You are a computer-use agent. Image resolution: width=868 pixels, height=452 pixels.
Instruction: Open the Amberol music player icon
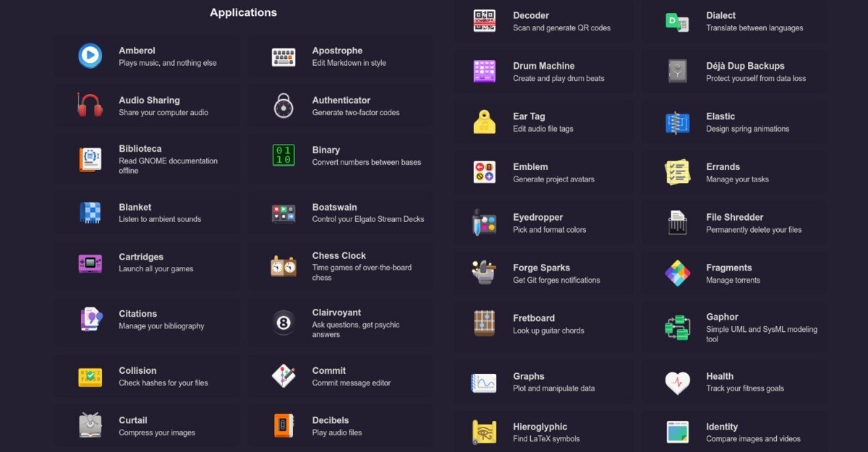(x=90, y=56)
